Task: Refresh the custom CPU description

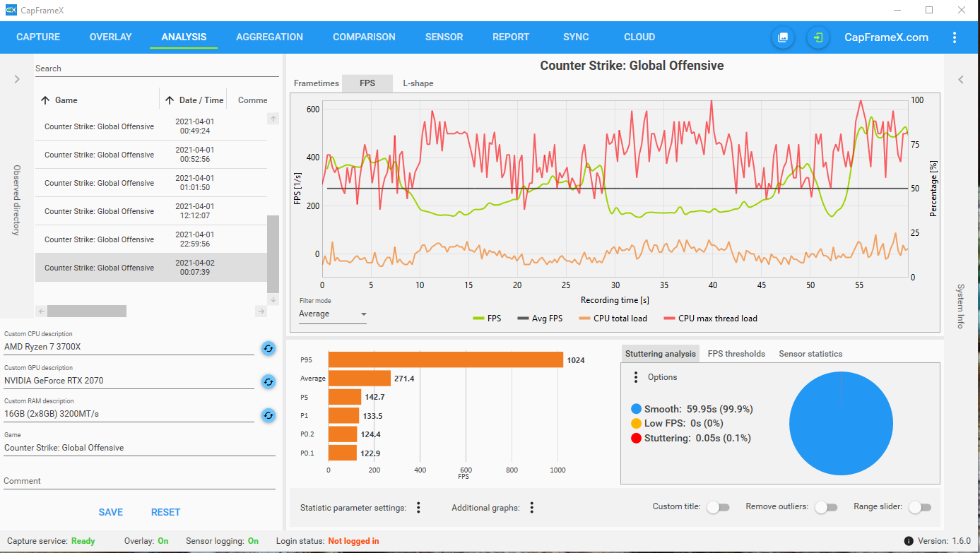Action: [x=268, y=347]
